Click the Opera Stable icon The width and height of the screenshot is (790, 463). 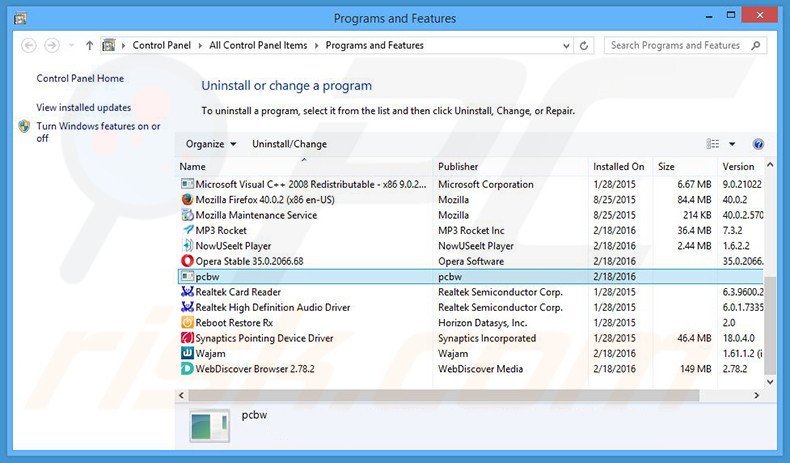[x=187, y=261]
